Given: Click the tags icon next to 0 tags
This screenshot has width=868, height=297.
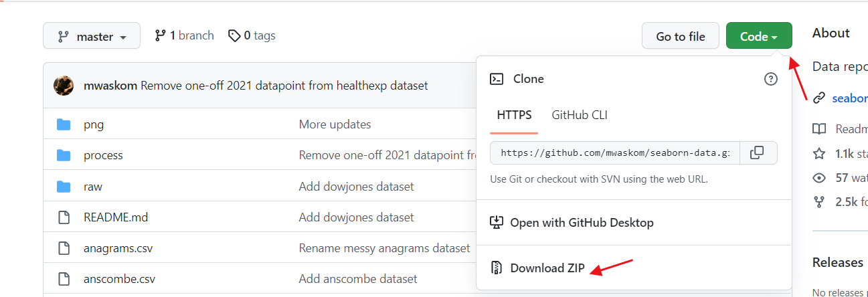Looking at the screenshot, I should coord(234,36).
